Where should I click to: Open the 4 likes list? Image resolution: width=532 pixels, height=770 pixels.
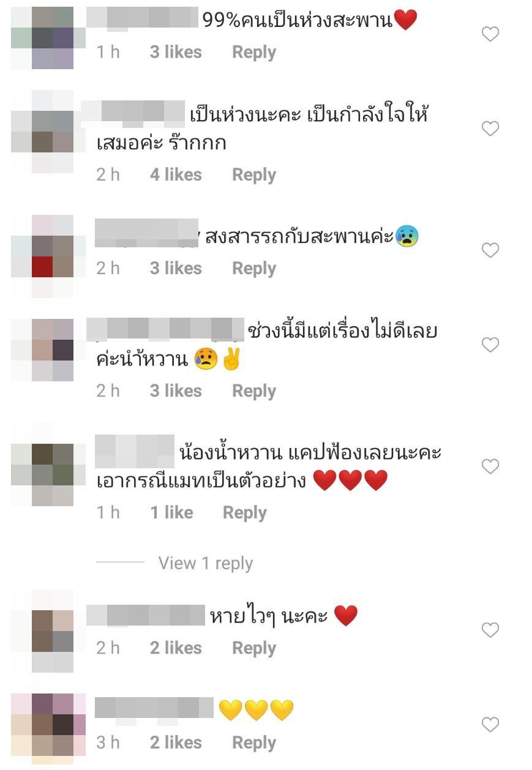(x=176, y=175)
